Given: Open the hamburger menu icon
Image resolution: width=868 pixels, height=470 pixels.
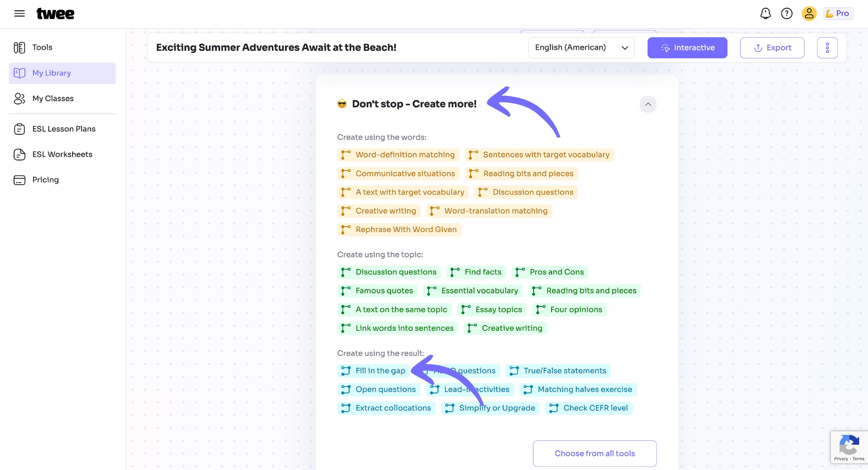Looking at the screenshot, I should coord(20,14).
